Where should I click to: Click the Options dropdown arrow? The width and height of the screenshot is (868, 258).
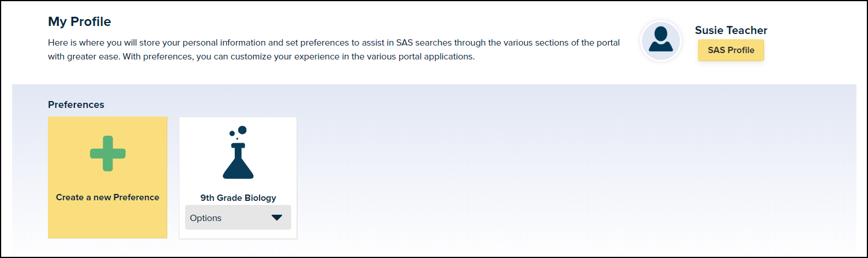point(277,218)
